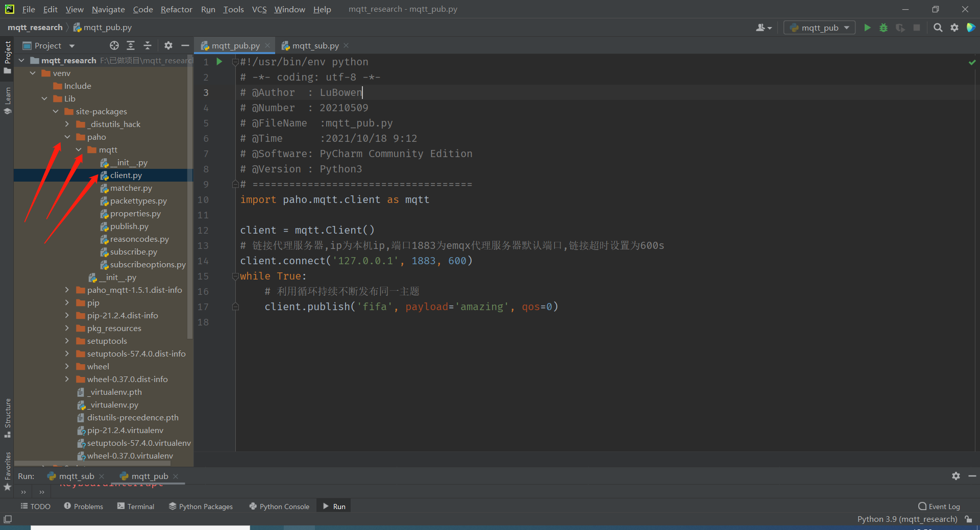
Task: Minimize the Run tool window
Action: point(972,476)
